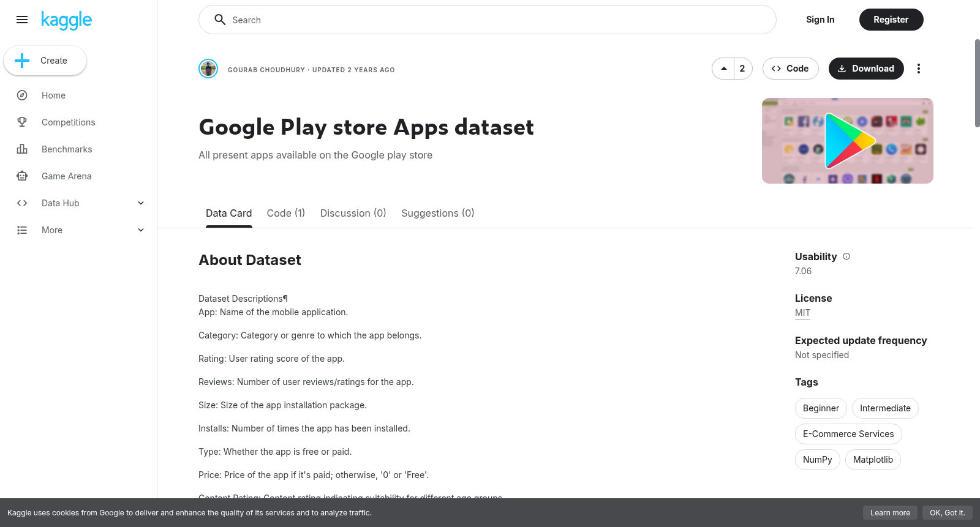Click the Download button
This screenshot has width=980, height=527.
(866, 69)
